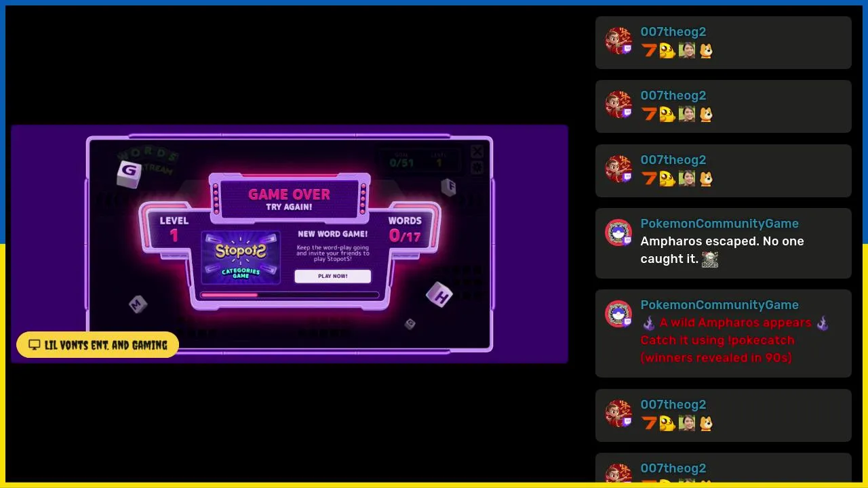Click the LIL VONTS ENT. AND GAMING label
This screenshot has width=868, height=488.
click(98, 345)
